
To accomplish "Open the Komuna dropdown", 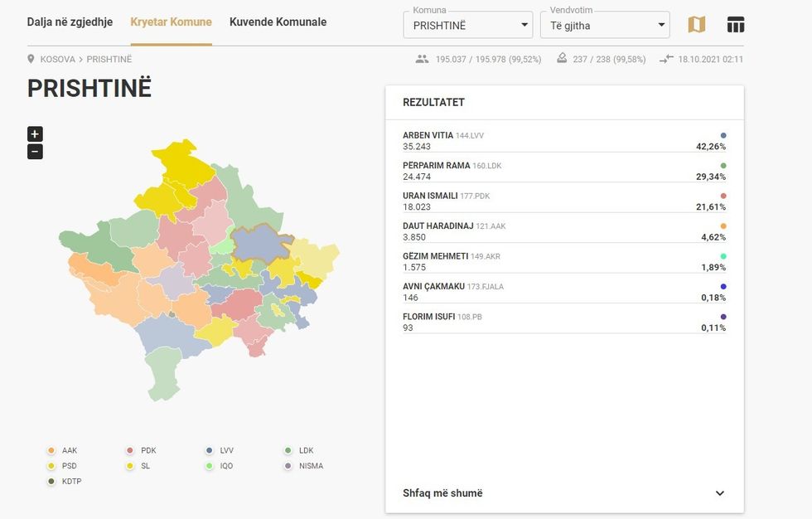I will [468, 26].
